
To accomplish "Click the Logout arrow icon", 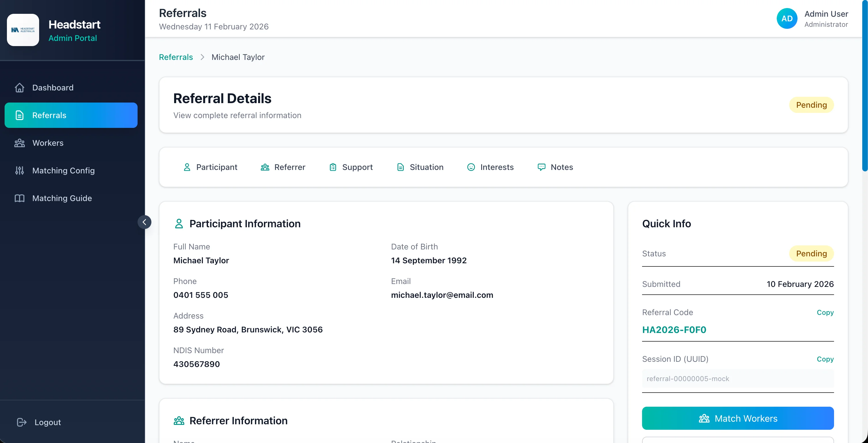I will (x=22, y=422).
